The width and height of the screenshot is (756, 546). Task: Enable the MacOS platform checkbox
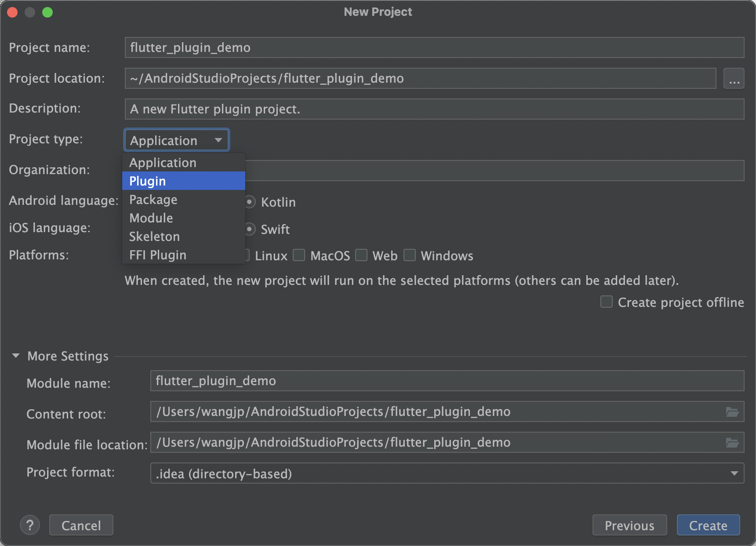click(x=299, y=255)
